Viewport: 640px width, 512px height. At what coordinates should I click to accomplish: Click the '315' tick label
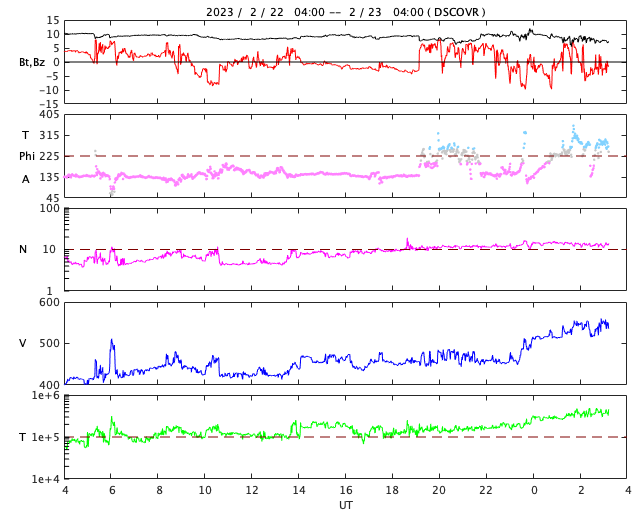[x=49, y=135]
